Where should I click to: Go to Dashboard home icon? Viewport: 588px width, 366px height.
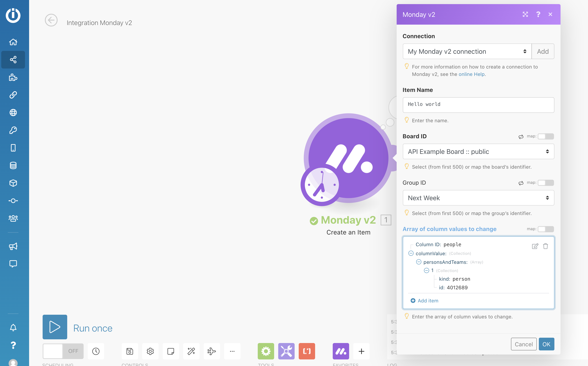click(x=13, y=42)
